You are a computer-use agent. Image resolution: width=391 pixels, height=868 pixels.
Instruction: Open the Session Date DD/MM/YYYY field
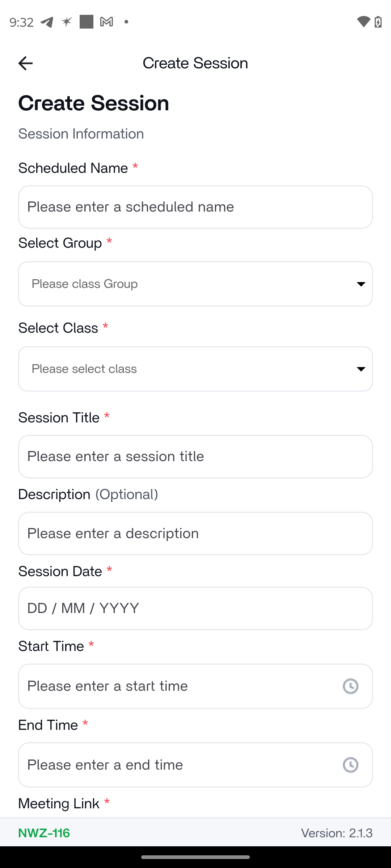pos(195,608)
